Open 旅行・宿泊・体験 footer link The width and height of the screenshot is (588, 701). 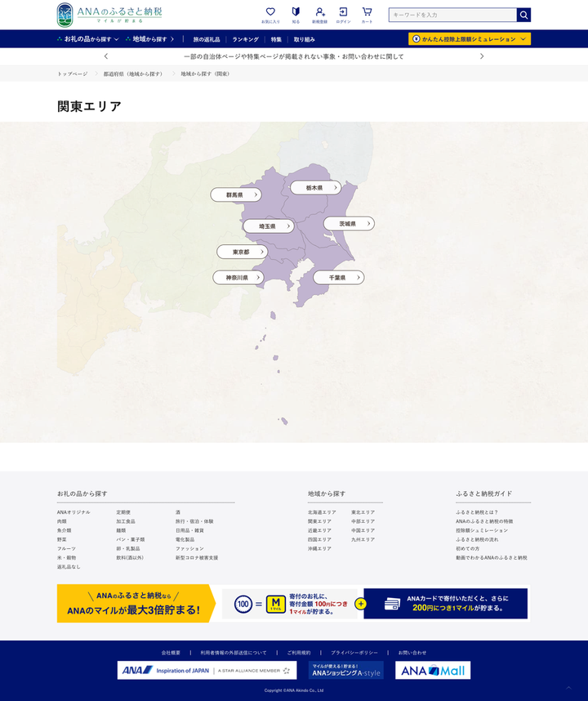[x=194, y=521]
